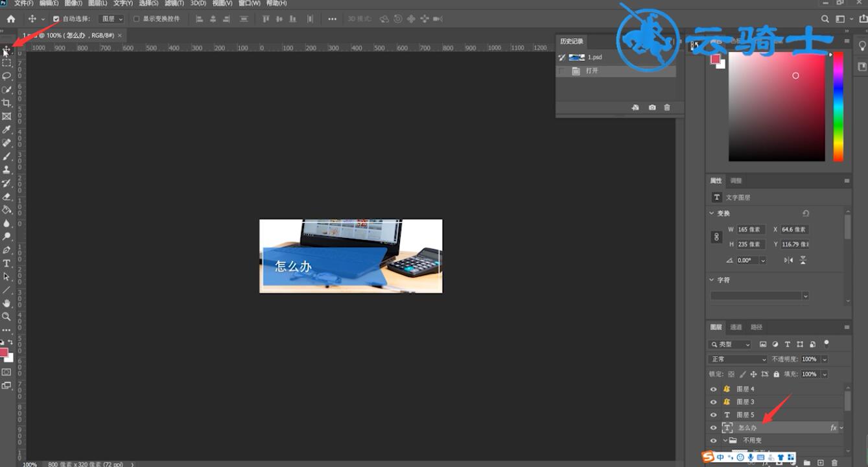The width and height of the screenshot is (868, 467).
Task: Select the 打开 history state
Action: pos(616,71)
